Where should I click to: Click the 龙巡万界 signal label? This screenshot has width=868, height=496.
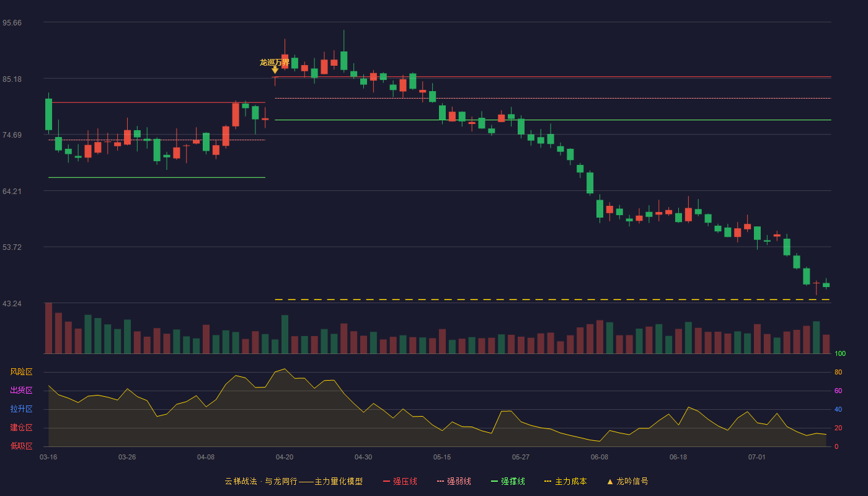coord(275,62)
